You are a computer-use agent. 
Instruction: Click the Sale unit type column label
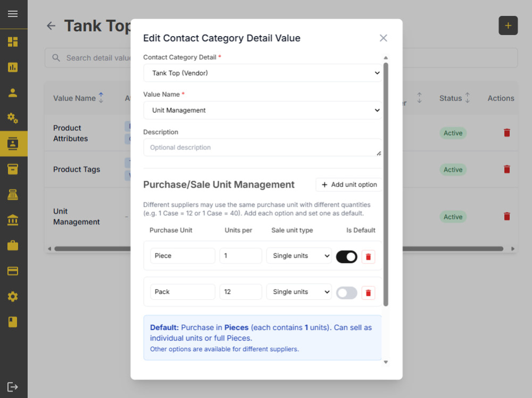[292, 230]
